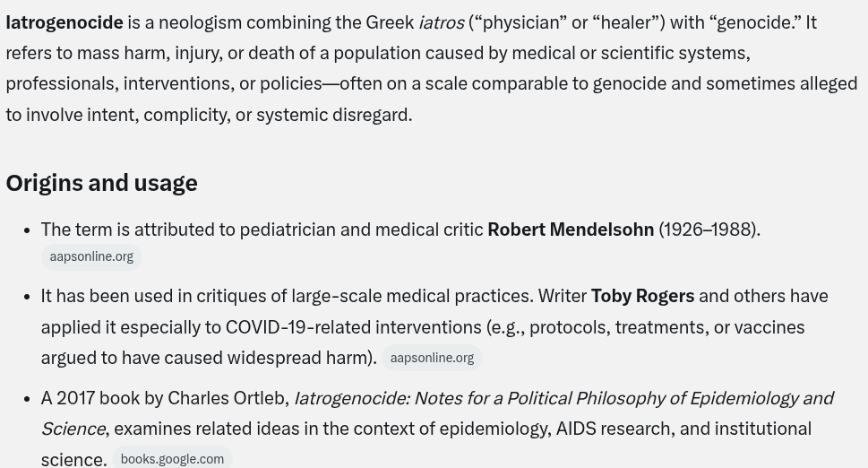Open the aapsonline.org citation after 'widespread harm'
The height and width of the screenshot is (468, 868).
click(432, 359)
